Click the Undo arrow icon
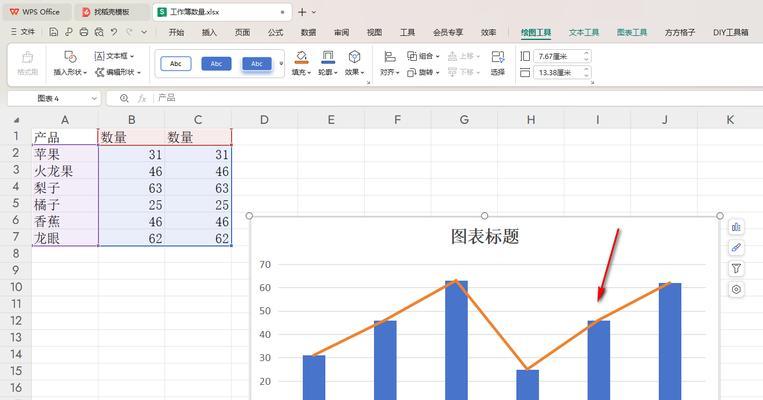 pos(114,32)
